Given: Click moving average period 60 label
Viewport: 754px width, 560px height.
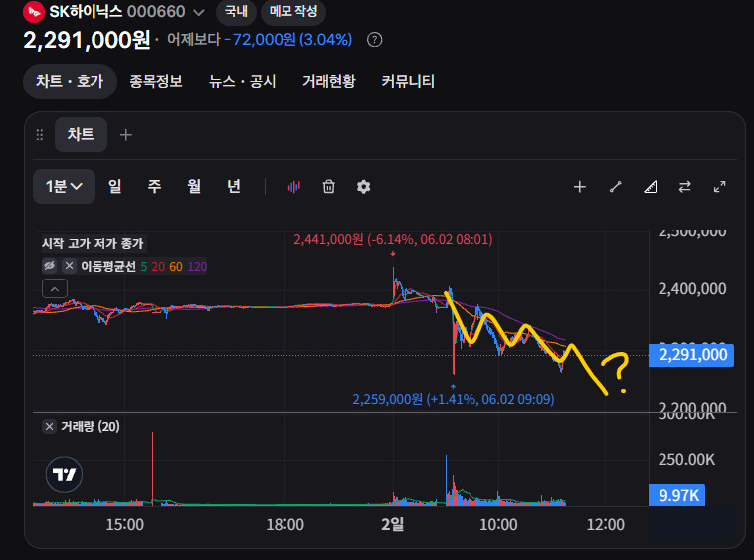Looking at the screenshot, I should (x=176, y=267).
